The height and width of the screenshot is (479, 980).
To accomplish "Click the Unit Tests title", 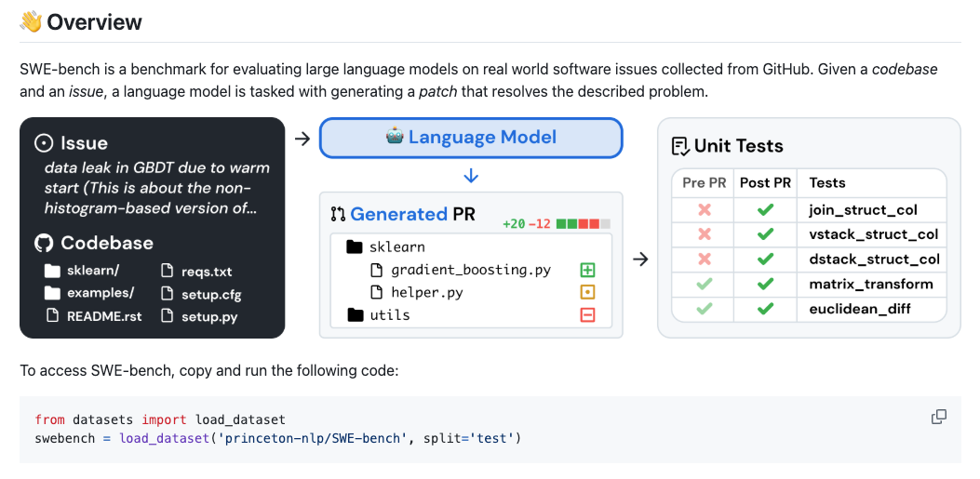I will point(738,146).
